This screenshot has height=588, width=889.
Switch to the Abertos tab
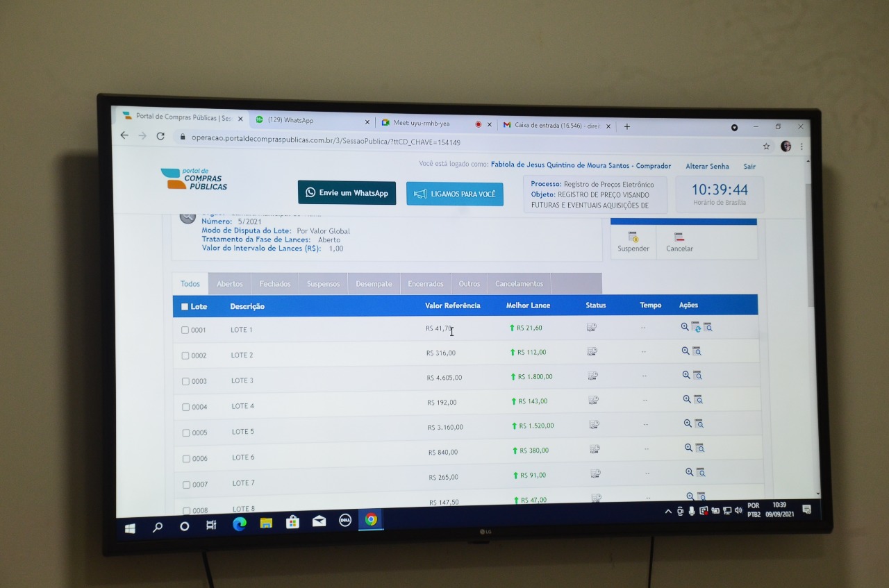point(229,284)
